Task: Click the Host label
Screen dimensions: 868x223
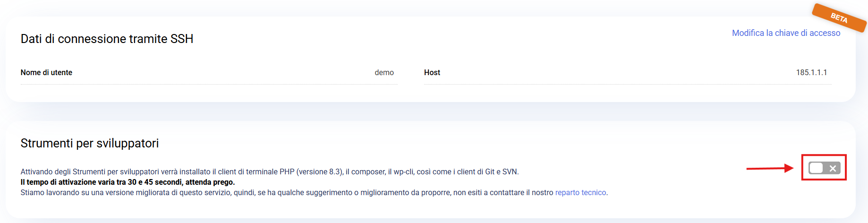Action: click(432, 73)
